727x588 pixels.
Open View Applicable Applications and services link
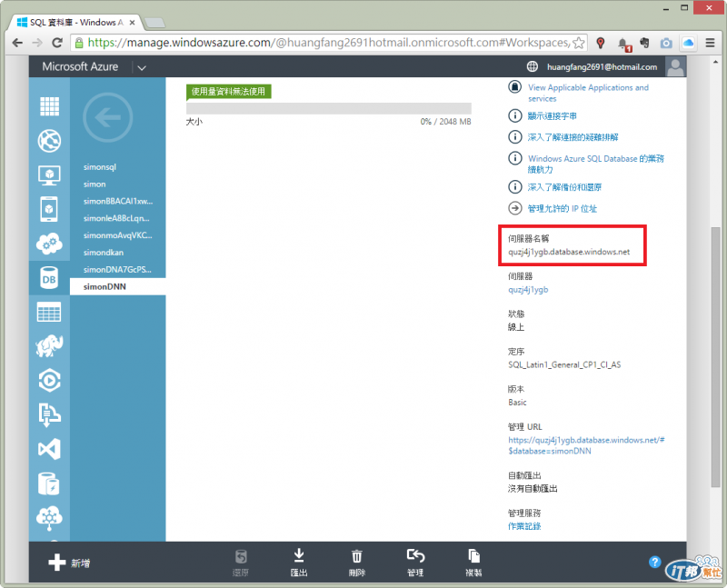coord(588,93)
